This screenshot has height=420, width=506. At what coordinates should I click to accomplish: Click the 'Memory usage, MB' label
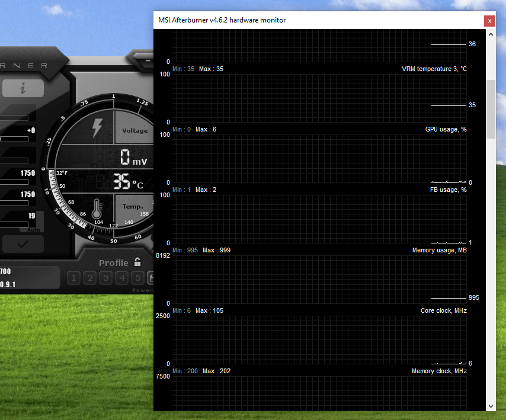[439, 251]
